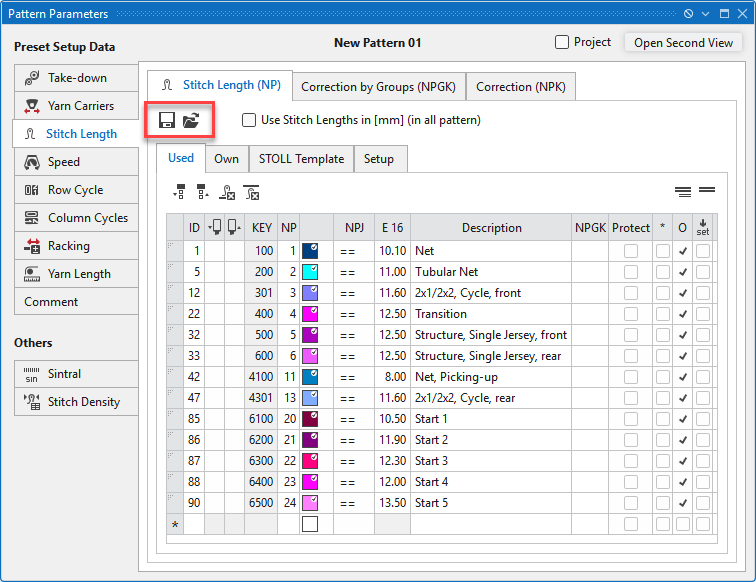Click the fourth icon in the table toolbar

(x=252, y=192)
